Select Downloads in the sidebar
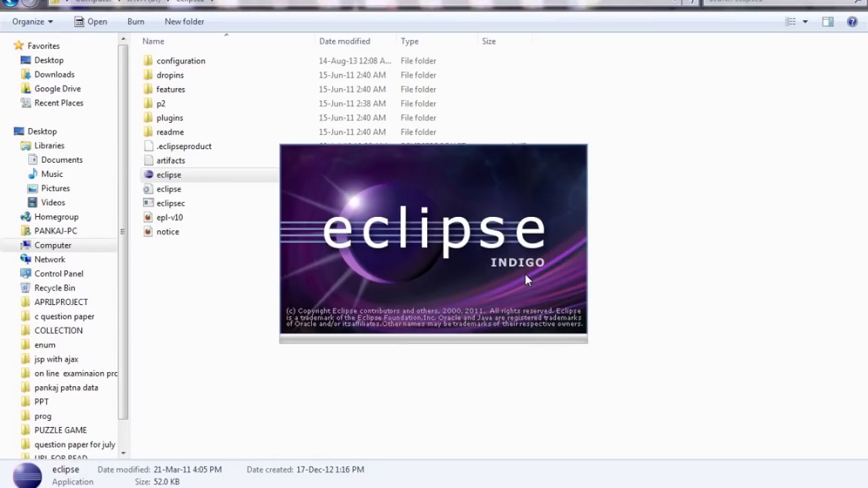The image size is (868, 488). (54, 75)
